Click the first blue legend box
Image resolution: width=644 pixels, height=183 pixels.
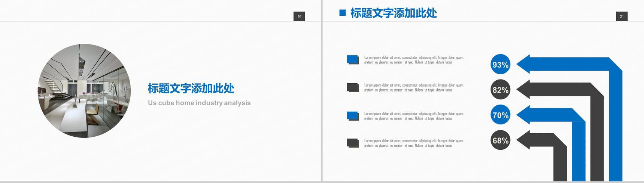coord(353,60)
